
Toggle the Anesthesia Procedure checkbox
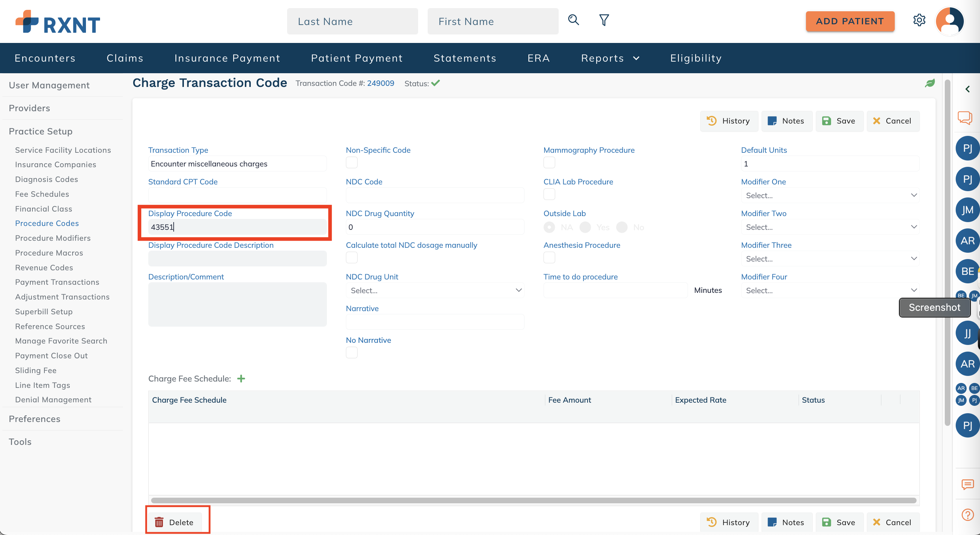(x=549, y=258)
